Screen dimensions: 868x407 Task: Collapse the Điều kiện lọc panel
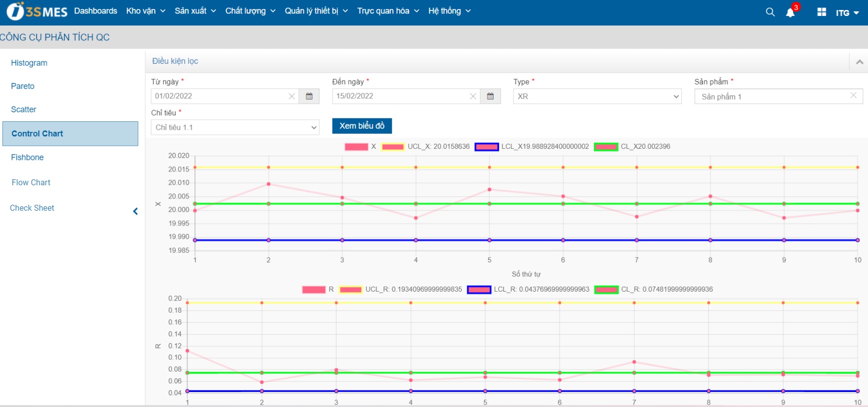point(859,62)
